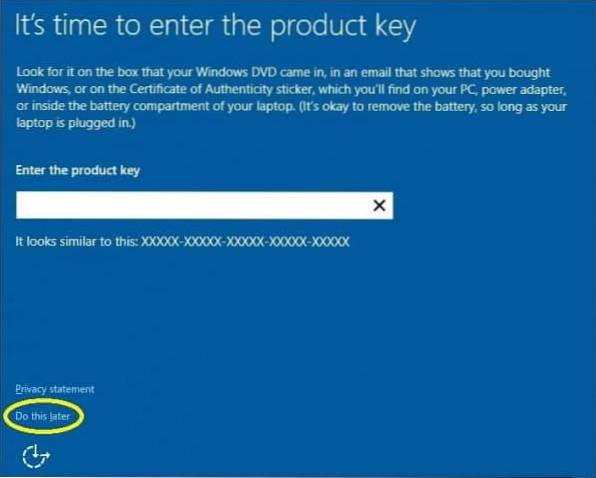Viewport: 596px width, 478px height.
Task: Click the instructions paragraph about Windows DVD
Action: [x=292, y=98]
